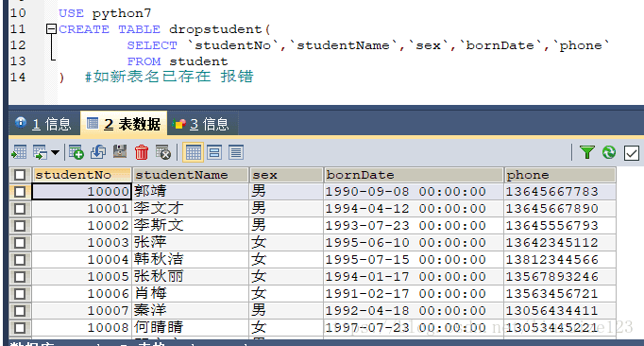Sort by the studentNo column header
Viewport: 644px width, 346px height.
pyautogui.click(x=82, y=175)
